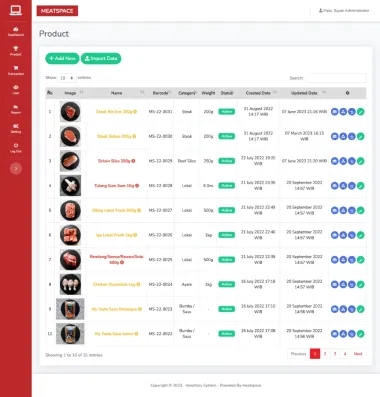The width and height of the screenshot is (380, 397).
Task: Edit Giling Lokal Fresh 500g with green pencil
Action: tap(360, 210)
